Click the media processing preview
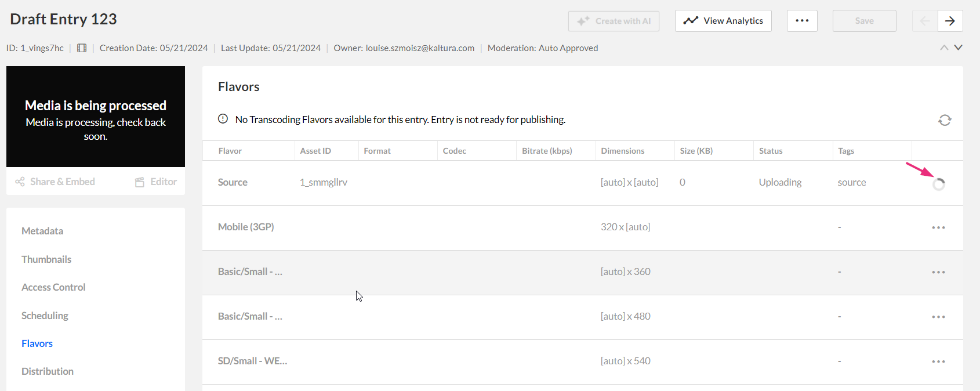 [96, 117]
